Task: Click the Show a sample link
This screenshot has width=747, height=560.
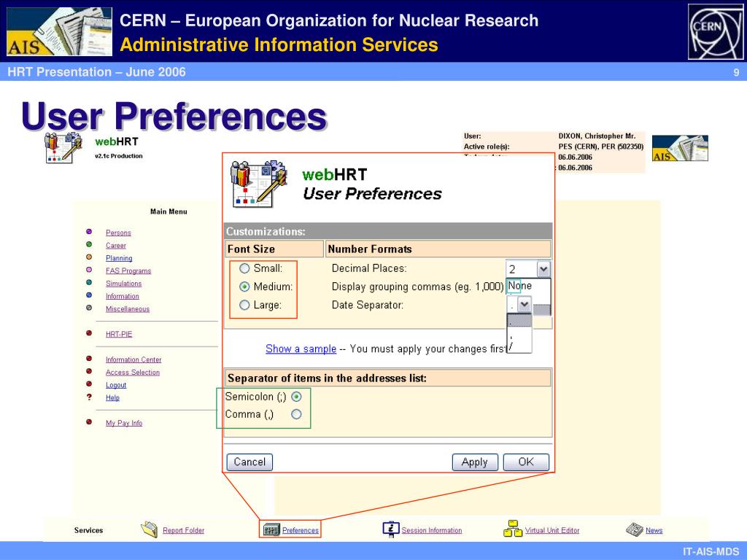Action: tap(301, 349)
